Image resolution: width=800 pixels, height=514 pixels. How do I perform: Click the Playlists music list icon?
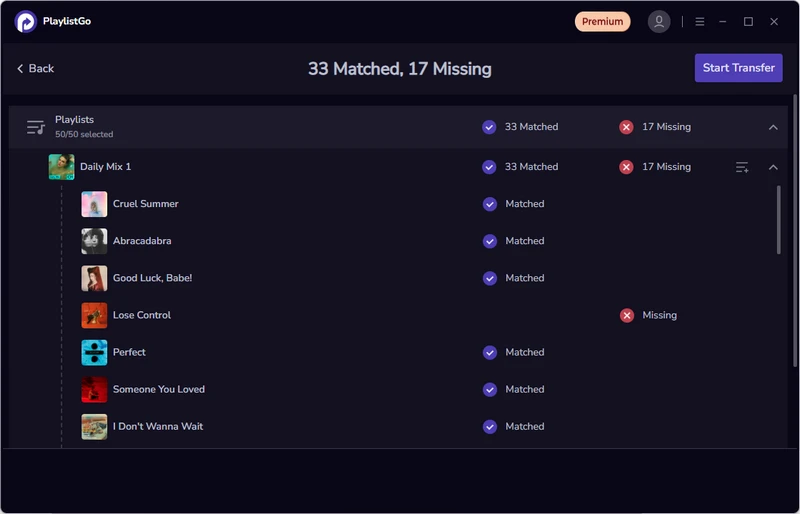point(36,127)
